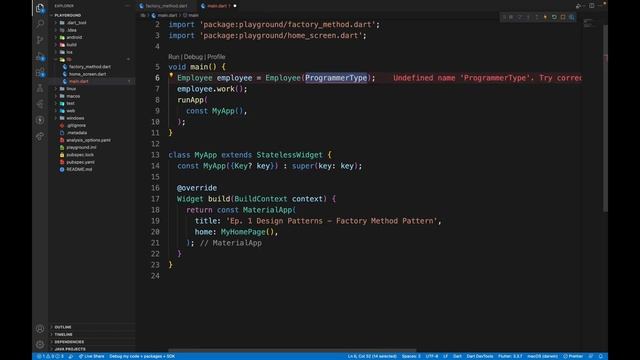Click the Ln 6, Col 32 position indicator
This screenshot has width=640, height=360.
(x=372, y=356)
